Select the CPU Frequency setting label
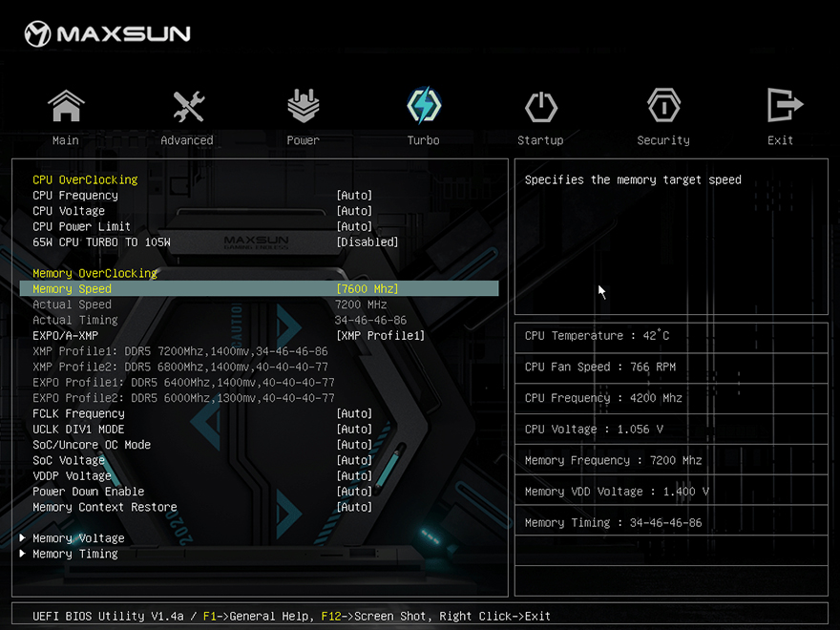This screenshot has height=630, width=840. [75, 195]
